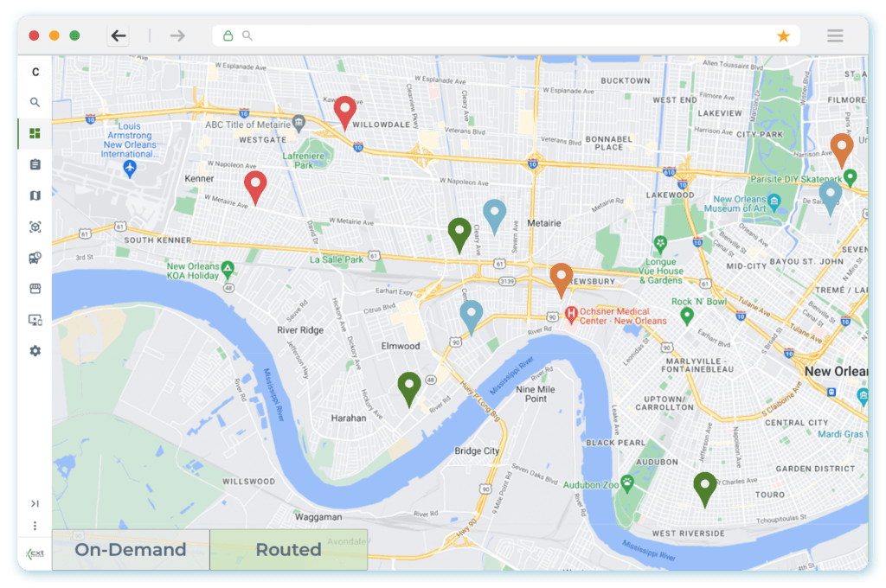
Task: Open the storefront icon in the sidebar
Action: (x=35, y=289)
